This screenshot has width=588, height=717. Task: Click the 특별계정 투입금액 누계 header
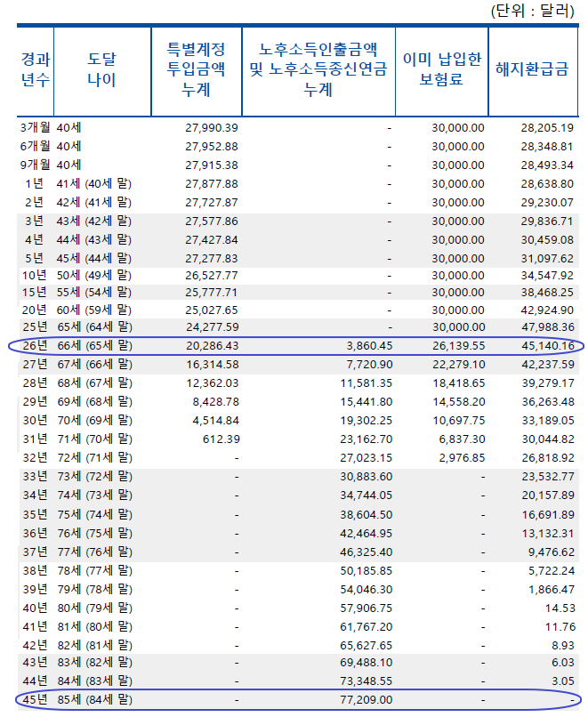click(x=197, y=69)
